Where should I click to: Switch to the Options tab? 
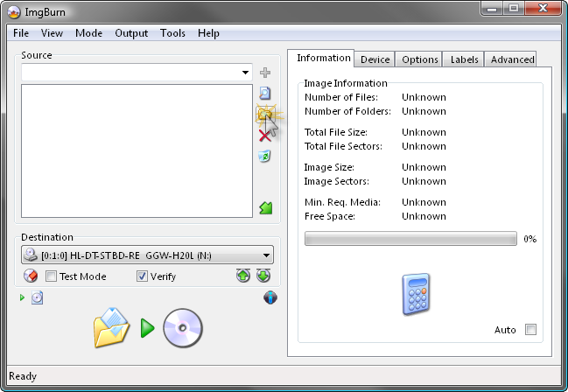pyautogui.click(x=419, y=59)
